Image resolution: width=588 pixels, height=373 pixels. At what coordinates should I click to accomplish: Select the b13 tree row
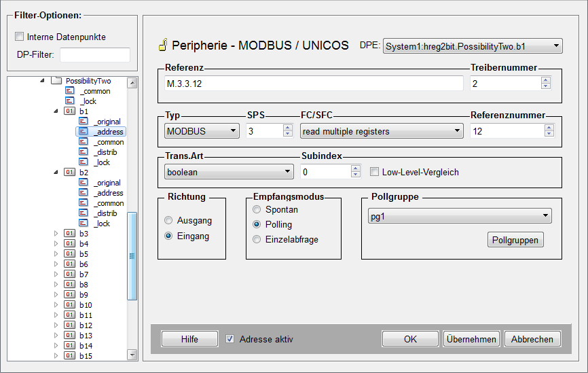tap(86, 336)
